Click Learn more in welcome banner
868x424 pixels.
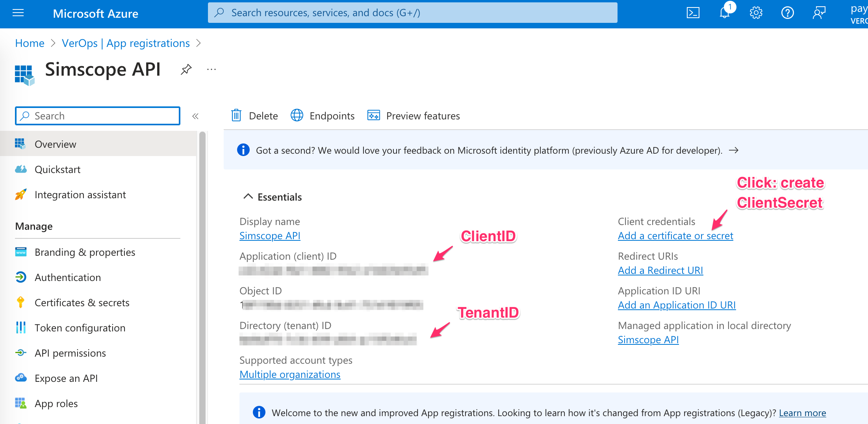[x=802, y=413]
